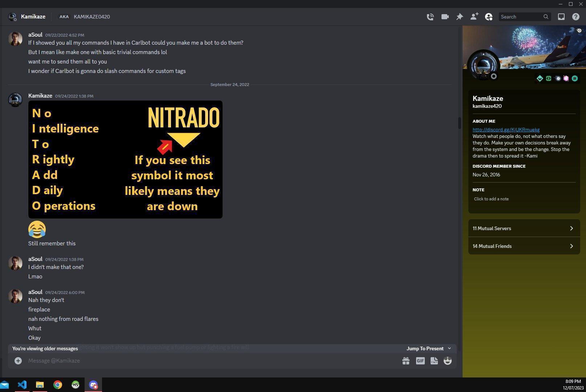This screenshot has height=392, width=586.
Task: Click the Kamikaze name in the header
Action: coord(33,17)
